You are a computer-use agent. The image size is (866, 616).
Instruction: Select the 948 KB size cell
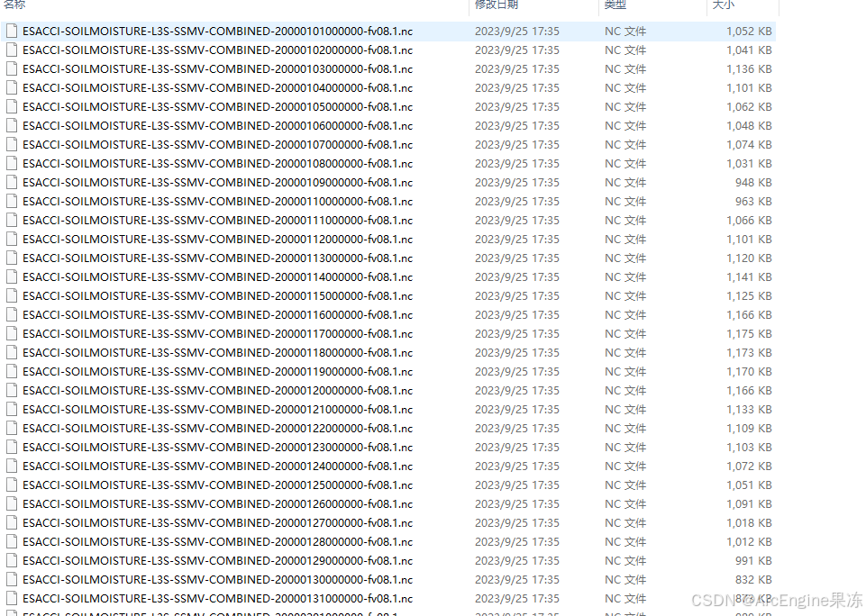[x=753, y=183]
